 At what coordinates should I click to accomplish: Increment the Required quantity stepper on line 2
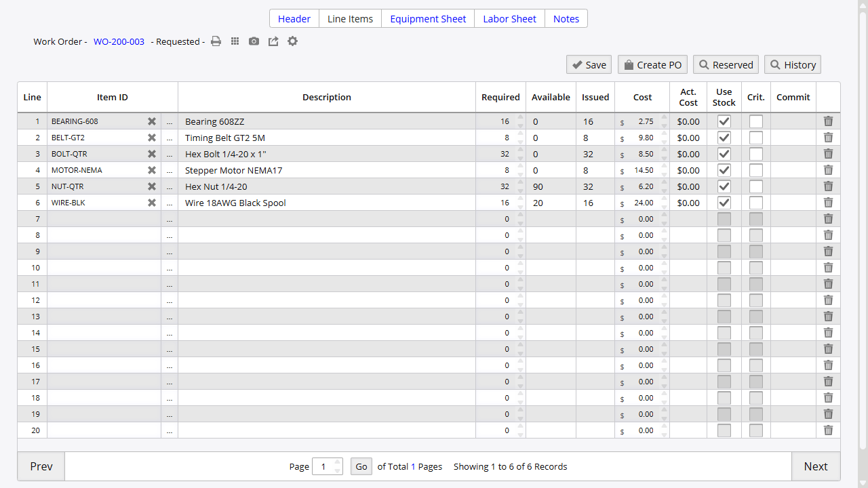tap(520, 134)
